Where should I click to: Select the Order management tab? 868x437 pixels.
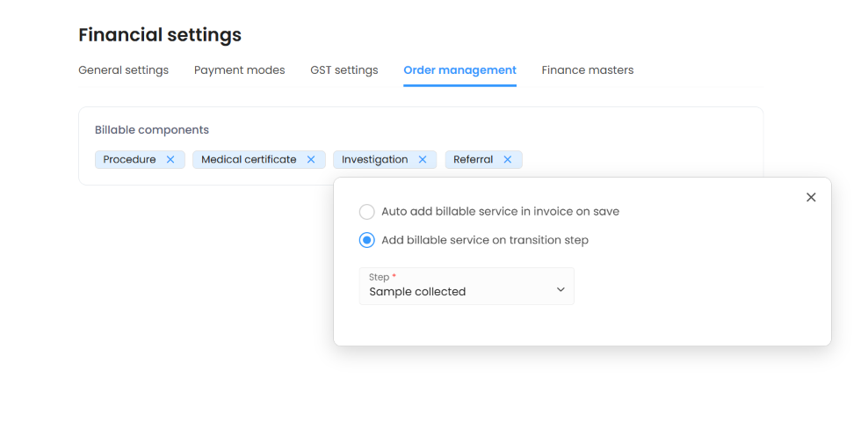(459, 70)
